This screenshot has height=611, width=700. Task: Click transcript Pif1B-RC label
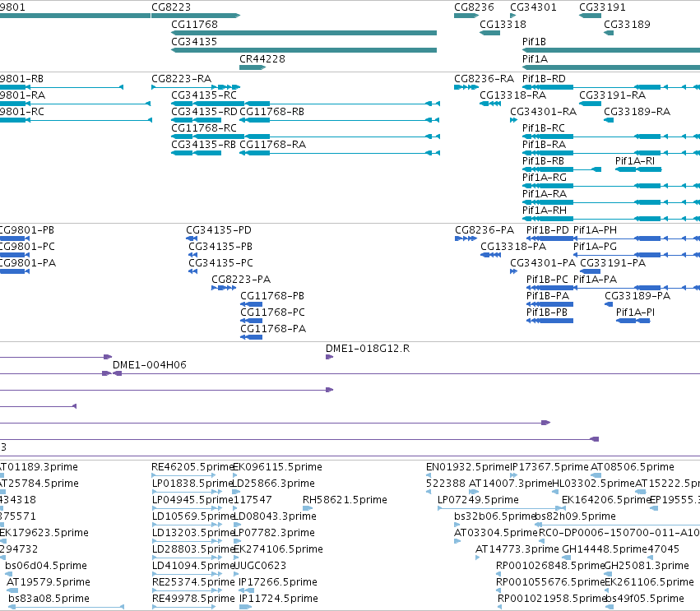[x=544, y=128]
